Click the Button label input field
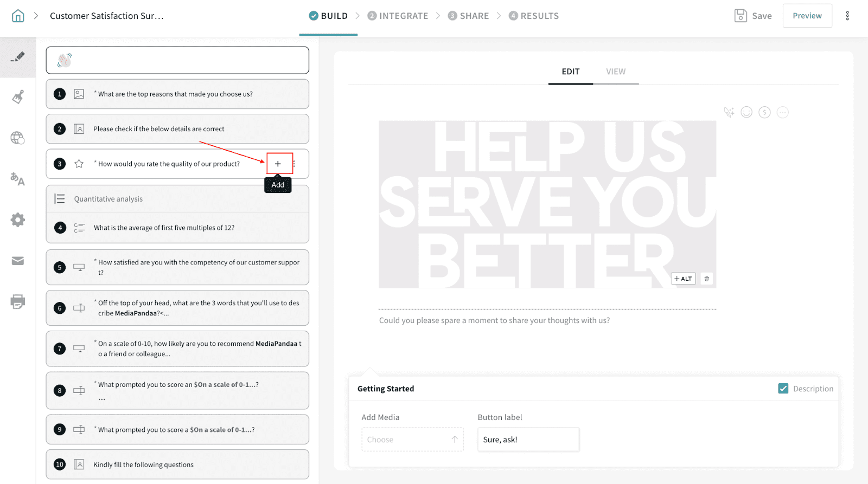The width and height of the screenshot is (868, 484). click(x=528, y=440)
